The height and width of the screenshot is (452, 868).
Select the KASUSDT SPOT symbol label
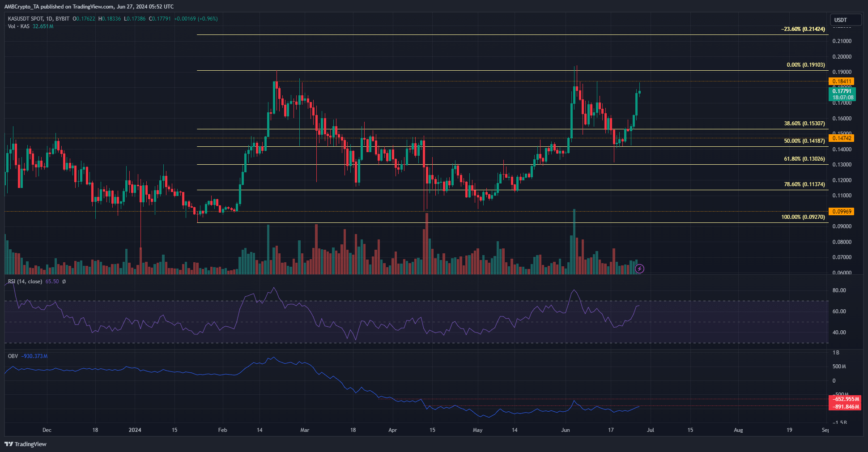click(x=26, y=19)
